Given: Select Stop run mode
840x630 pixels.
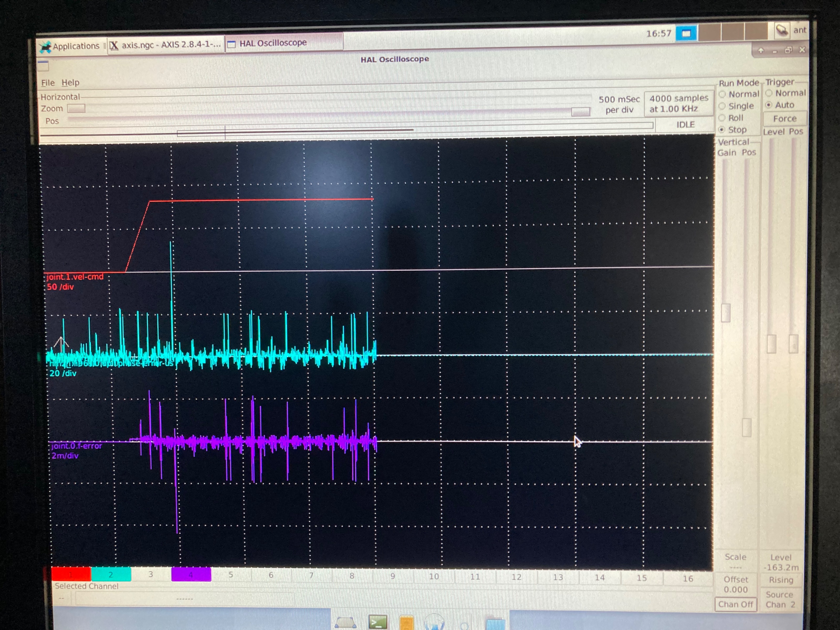Looking at the screenshot, I should (x=733, y=129).
